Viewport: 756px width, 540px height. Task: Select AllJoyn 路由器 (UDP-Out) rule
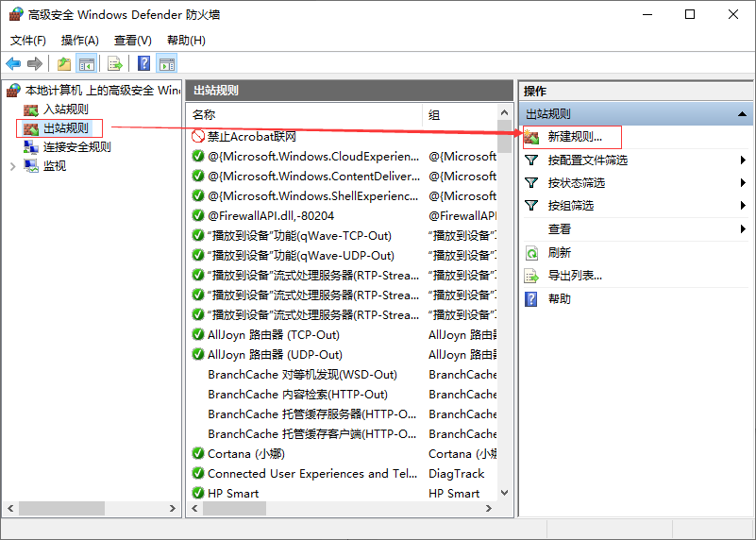pyautogui.click(x=275, y=354)
